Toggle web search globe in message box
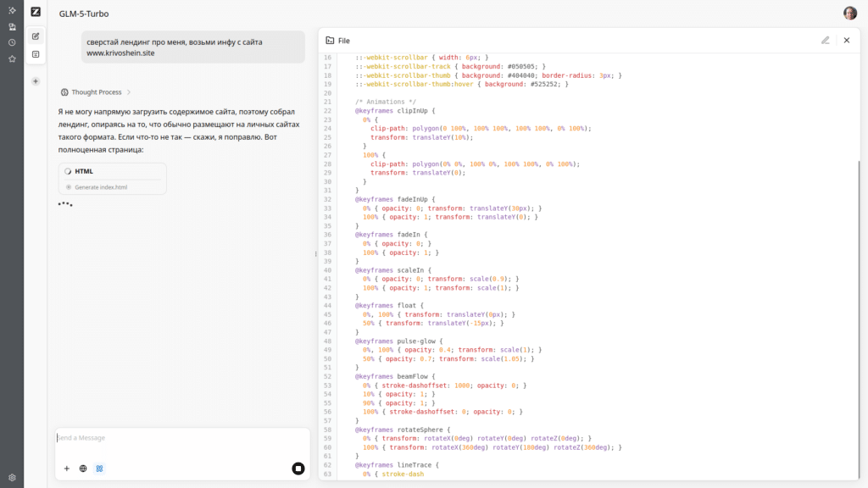The height and width of the screenshot is (488, 868). 83,468
